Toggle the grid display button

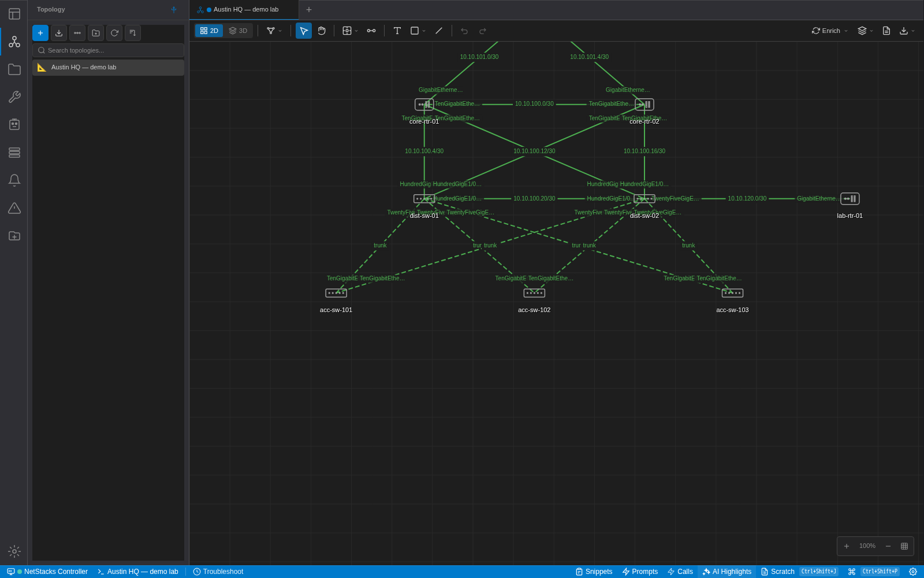click(904, 546)
